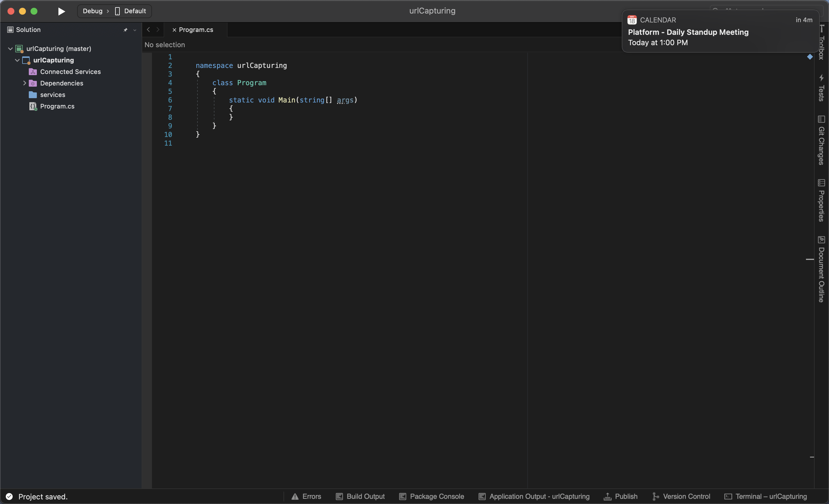Open Version Control from the status bar

point(681,496)
